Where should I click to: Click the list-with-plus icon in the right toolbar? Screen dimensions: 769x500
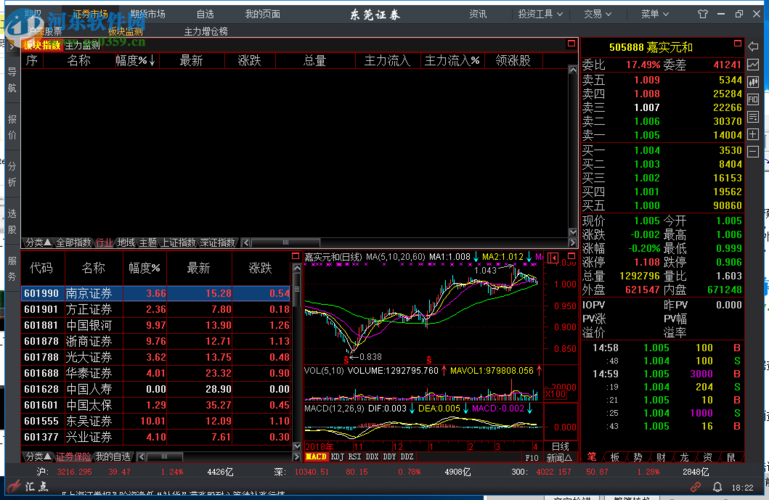pyautogui.click(x=753, y=117)
